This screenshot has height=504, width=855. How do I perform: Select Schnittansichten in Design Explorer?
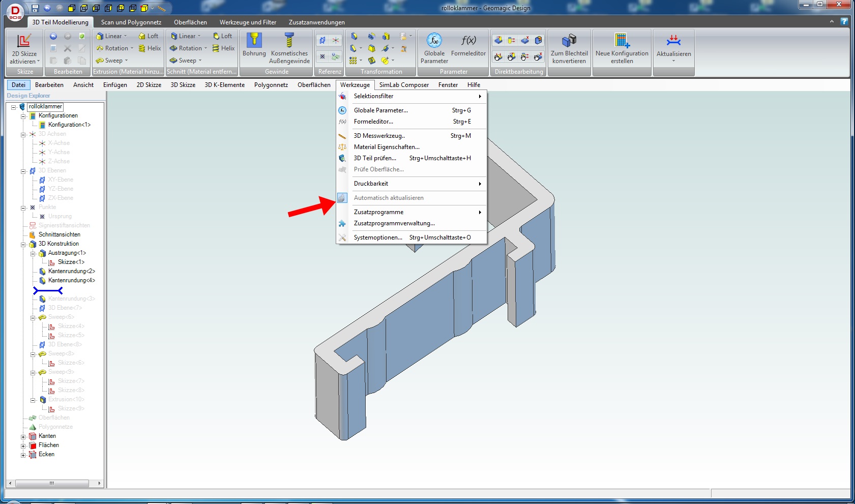point(60,234)
